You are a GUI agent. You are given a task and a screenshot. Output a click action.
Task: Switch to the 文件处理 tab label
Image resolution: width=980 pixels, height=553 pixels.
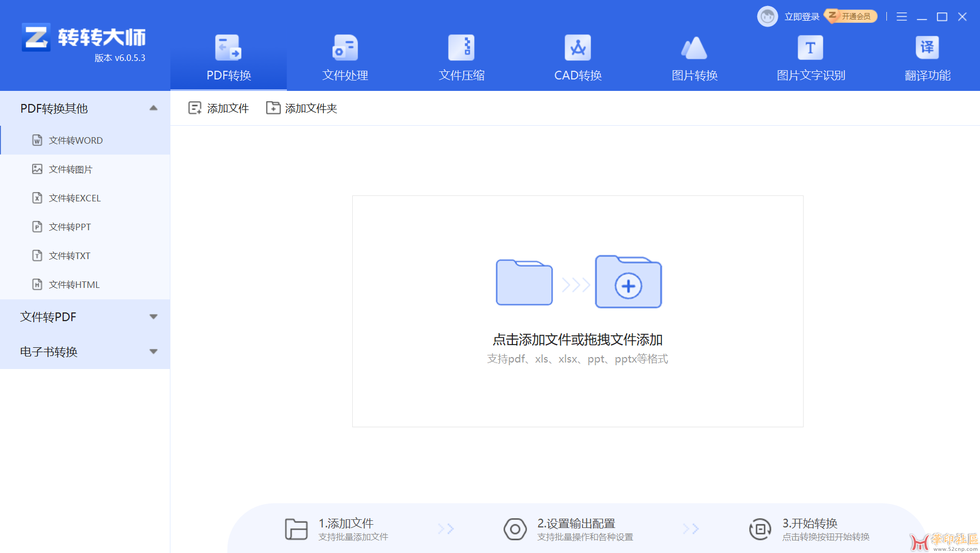[x=345, y=76]
